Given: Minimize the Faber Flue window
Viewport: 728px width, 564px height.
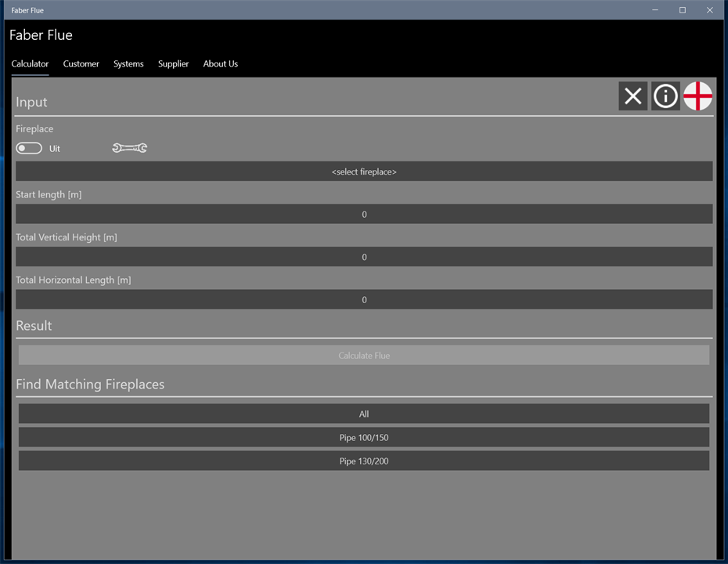Looking at the screenshot, I should pos(655,9).
